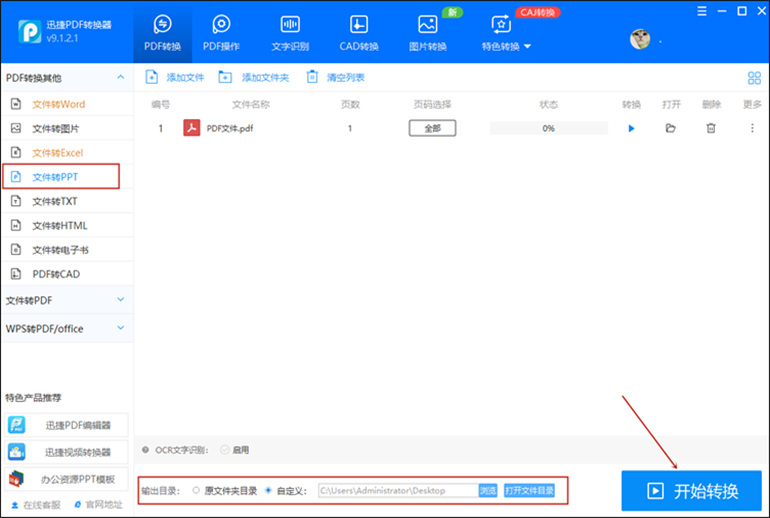Choose 文件转电子书 in sidebar
The width and height of the screenshot is (770, 518).
(67, 250)
